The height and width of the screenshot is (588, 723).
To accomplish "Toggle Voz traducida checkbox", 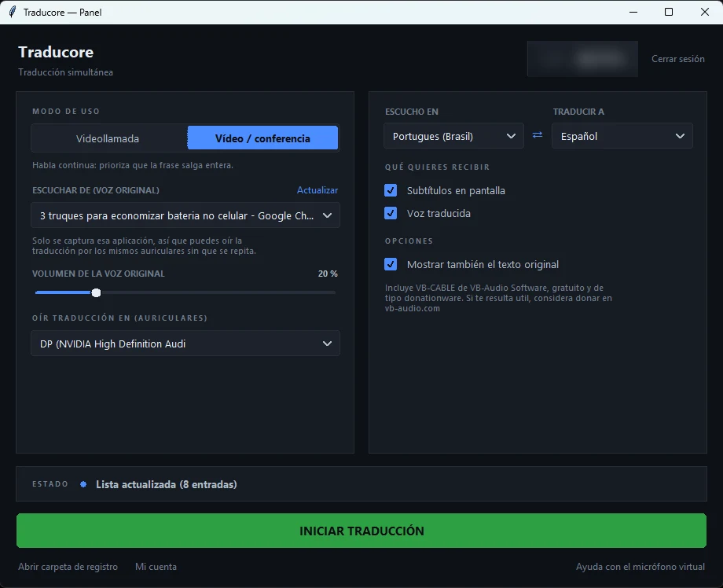I will point(391,213).
